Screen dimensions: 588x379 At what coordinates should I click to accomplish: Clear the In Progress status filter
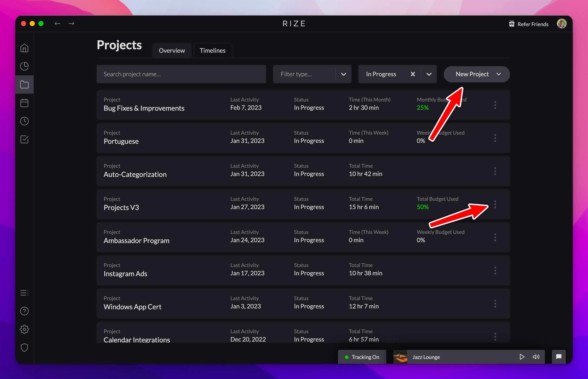(413, 74)
